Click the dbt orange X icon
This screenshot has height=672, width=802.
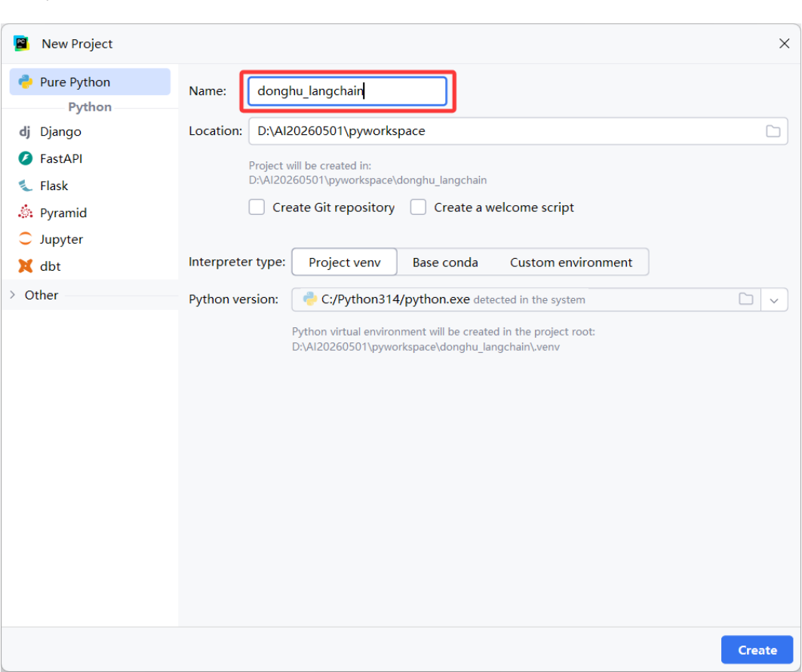click(x=25, y=266)
